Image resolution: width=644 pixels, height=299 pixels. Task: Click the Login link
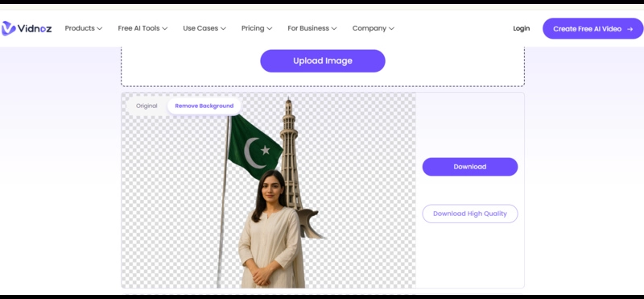521,28
